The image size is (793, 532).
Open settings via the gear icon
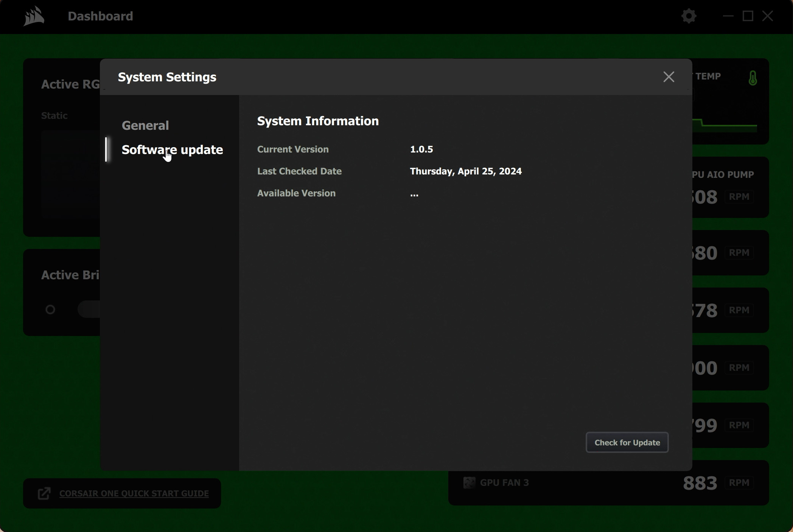click(689, 16)
